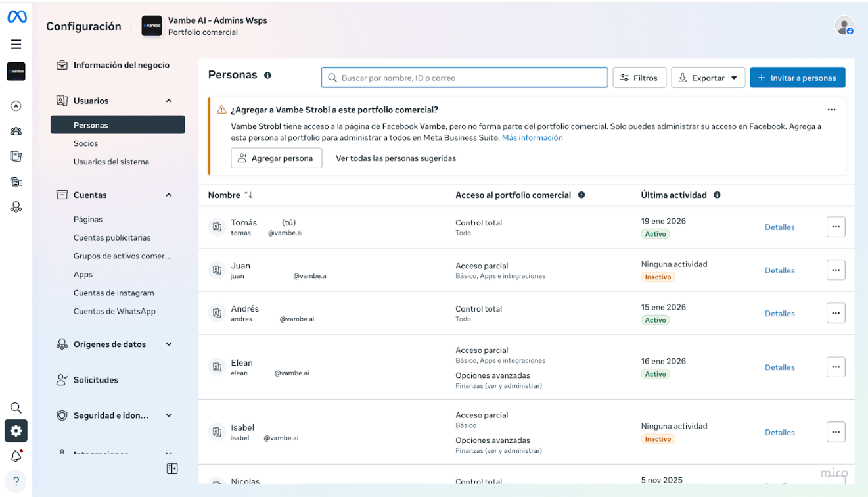Open the Exportar dropdown

click(708, 78)
